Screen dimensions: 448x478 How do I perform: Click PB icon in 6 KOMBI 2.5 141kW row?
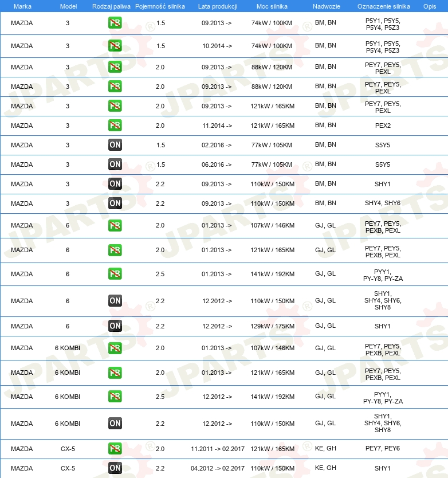coord(115,396)
